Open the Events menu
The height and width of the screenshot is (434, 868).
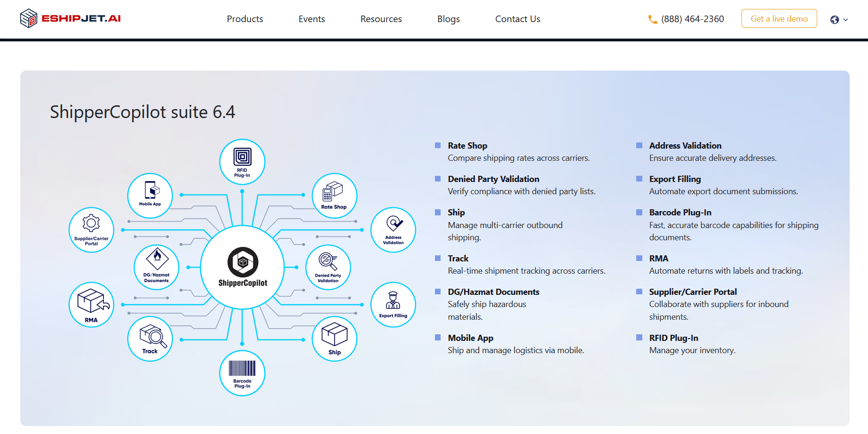(312, 19)
